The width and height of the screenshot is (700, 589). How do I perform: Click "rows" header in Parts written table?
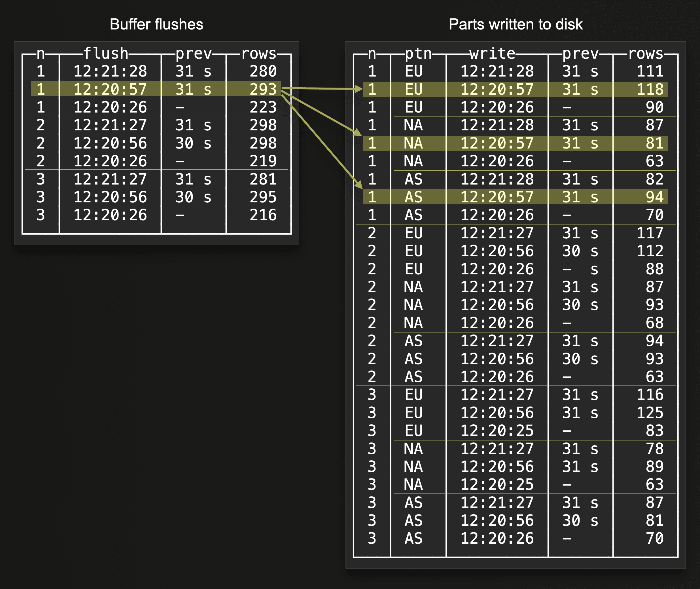646,53
